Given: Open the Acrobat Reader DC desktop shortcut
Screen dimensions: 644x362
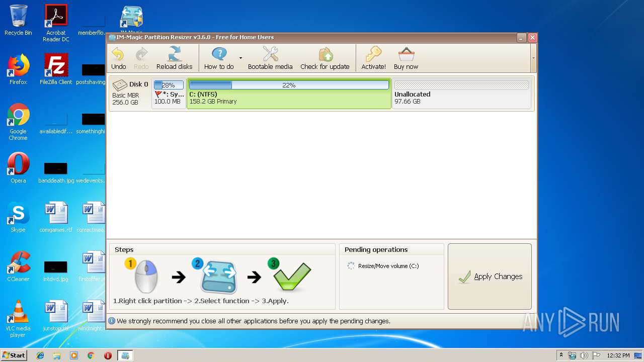Looking at the screenshot, I should [56, 23].
